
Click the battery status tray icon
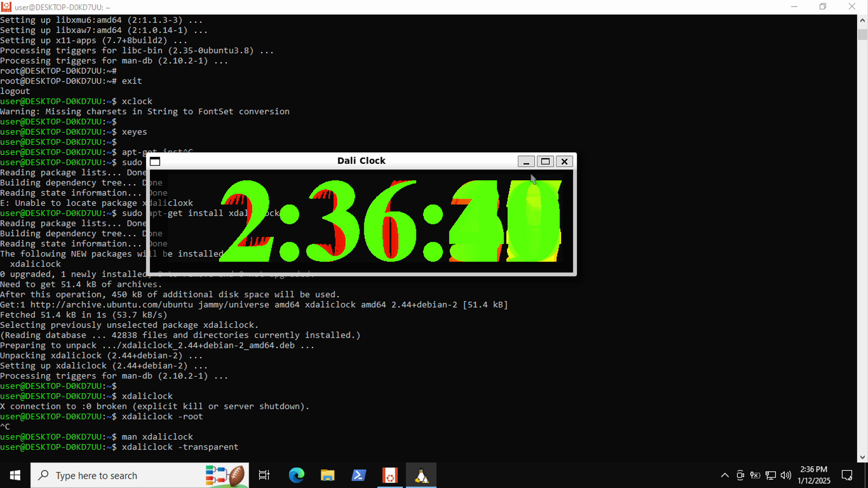point(755,475)
